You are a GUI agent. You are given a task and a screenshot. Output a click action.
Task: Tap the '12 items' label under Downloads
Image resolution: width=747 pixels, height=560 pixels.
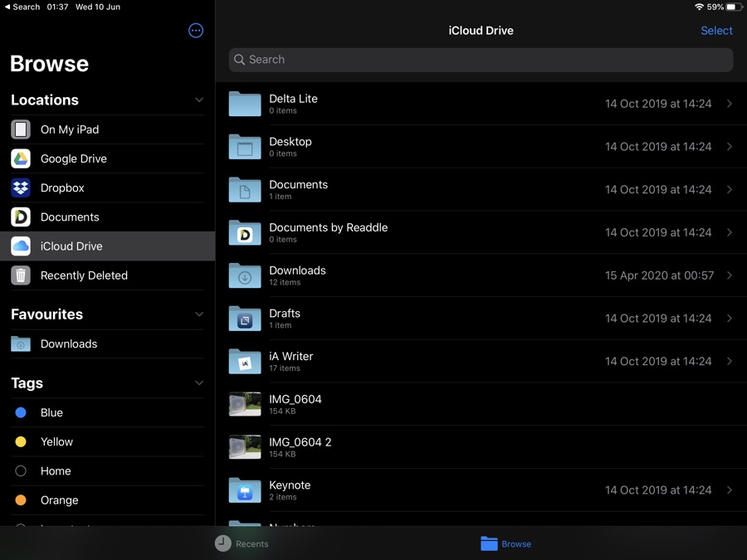click(x=285, y=282)
